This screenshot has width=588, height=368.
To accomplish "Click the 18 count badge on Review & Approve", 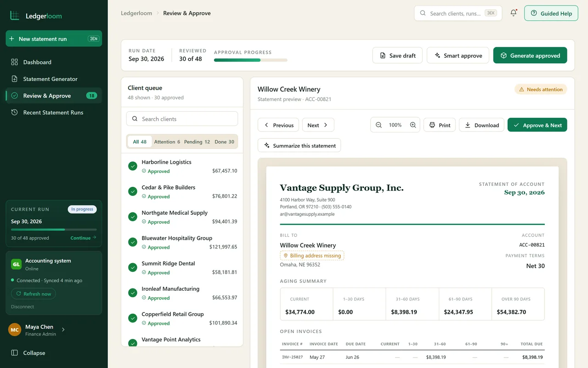I will pyautogui.click(x=91, y=96).
